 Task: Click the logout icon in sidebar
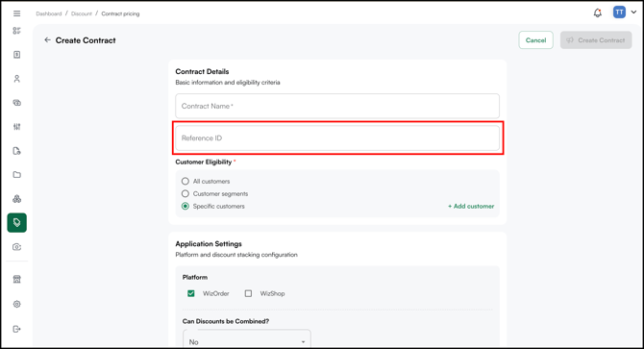click(x=17, y=329)
